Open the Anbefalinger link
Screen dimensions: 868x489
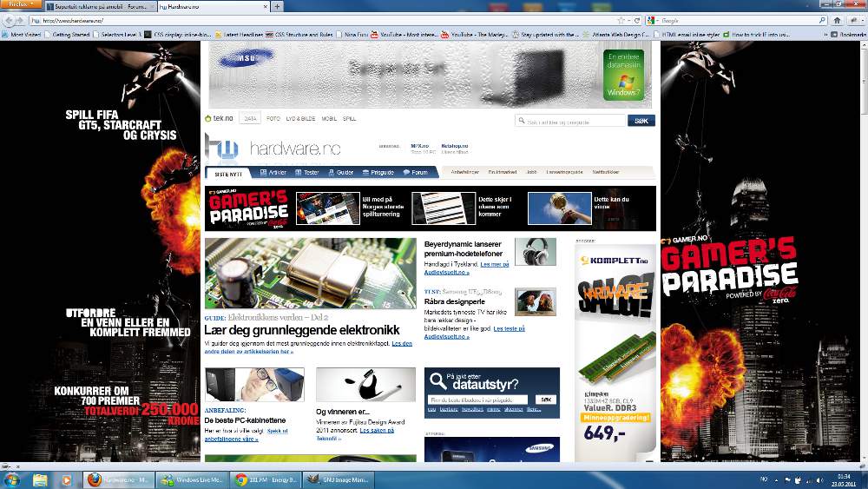(x=464, y=172)
